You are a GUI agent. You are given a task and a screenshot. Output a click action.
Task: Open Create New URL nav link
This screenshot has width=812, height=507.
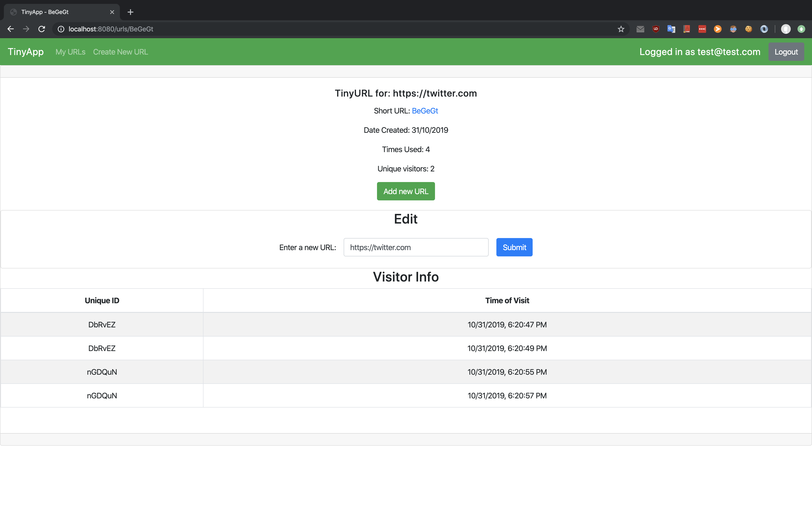click(120, 52)
